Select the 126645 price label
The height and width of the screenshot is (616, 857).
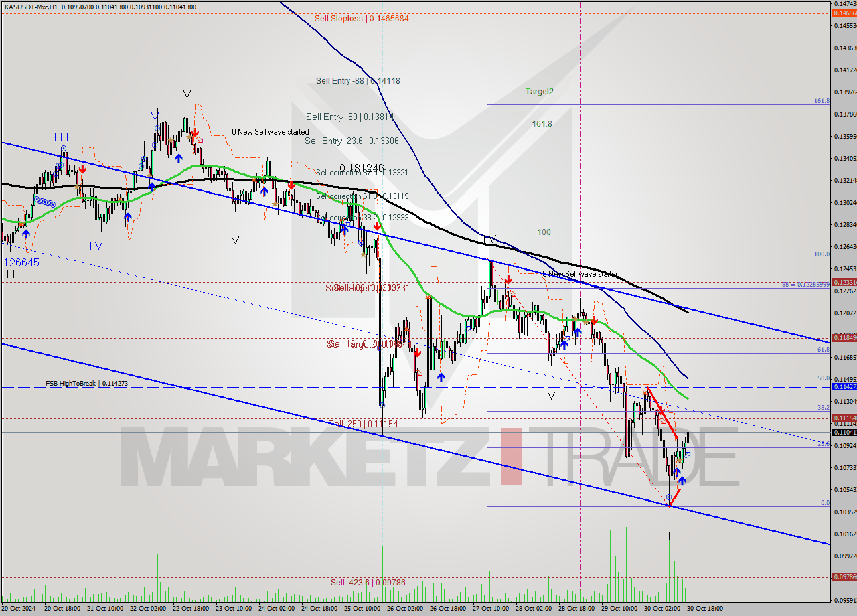(x=20, y=262)
